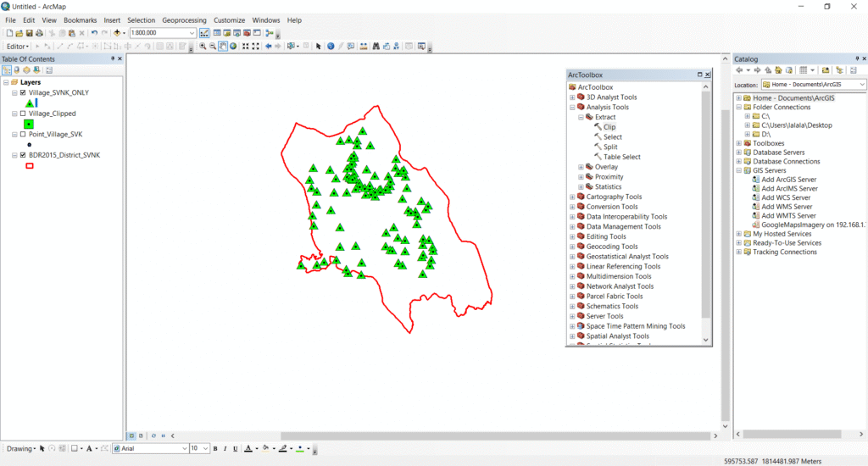Screen dimensions: 868x466
Task: Switch to List By Visibility view
Action: coord(26,70)
